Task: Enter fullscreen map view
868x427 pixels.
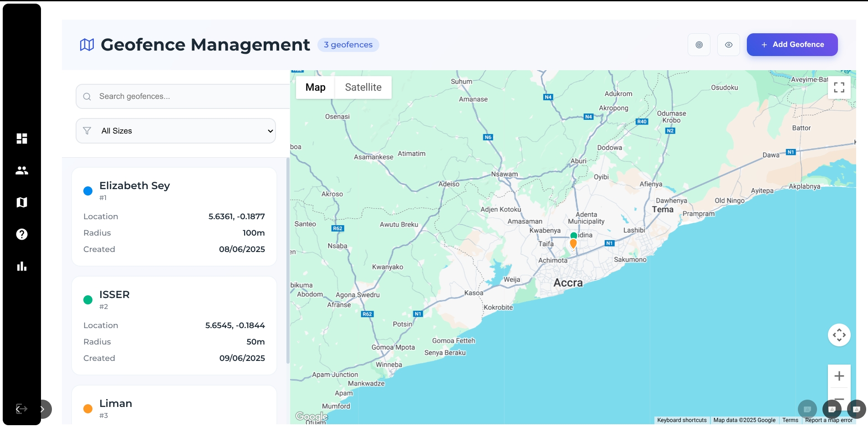Action: 839,87
